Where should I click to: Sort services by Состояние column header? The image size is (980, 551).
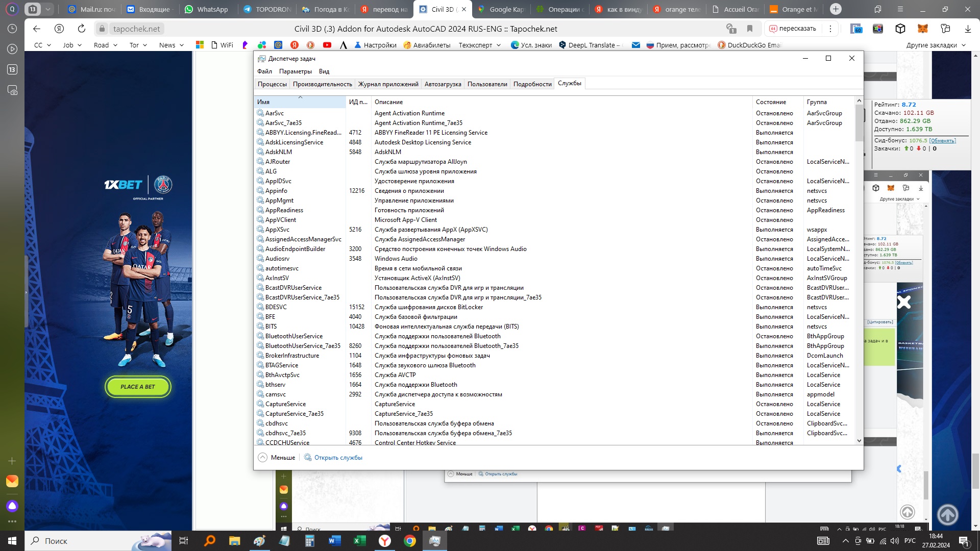coord(771,102)
